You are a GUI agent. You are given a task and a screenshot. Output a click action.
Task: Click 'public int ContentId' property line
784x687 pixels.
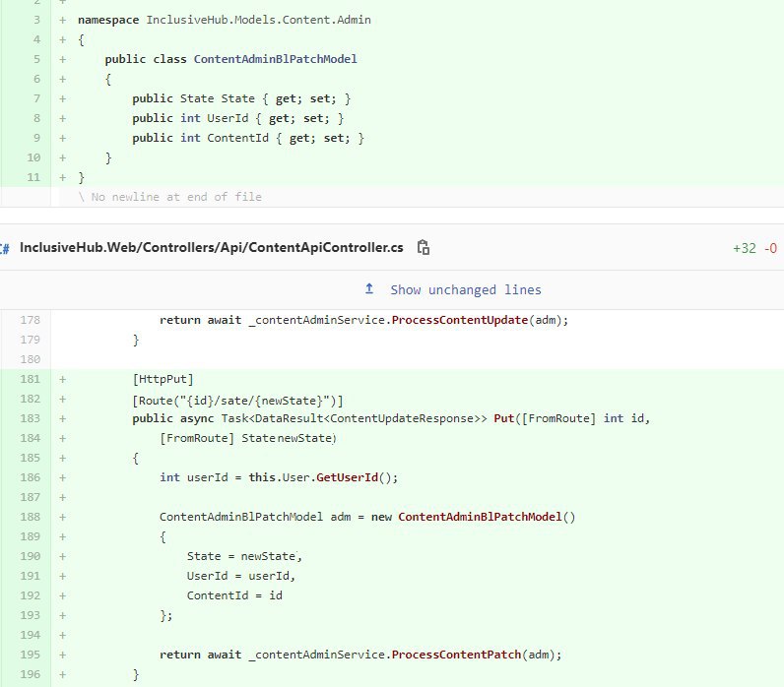[x=248, y=138]
